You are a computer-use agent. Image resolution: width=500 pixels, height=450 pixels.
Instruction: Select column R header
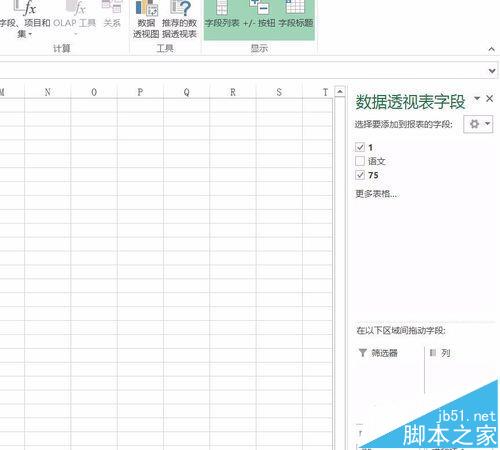tap(233, 92)
